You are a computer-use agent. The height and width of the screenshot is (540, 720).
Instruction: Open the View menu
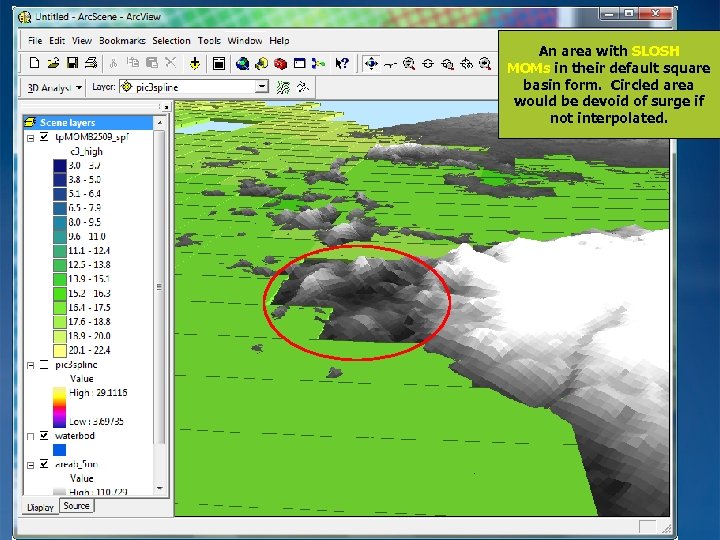pyautogui.click(x=82, y=40)
